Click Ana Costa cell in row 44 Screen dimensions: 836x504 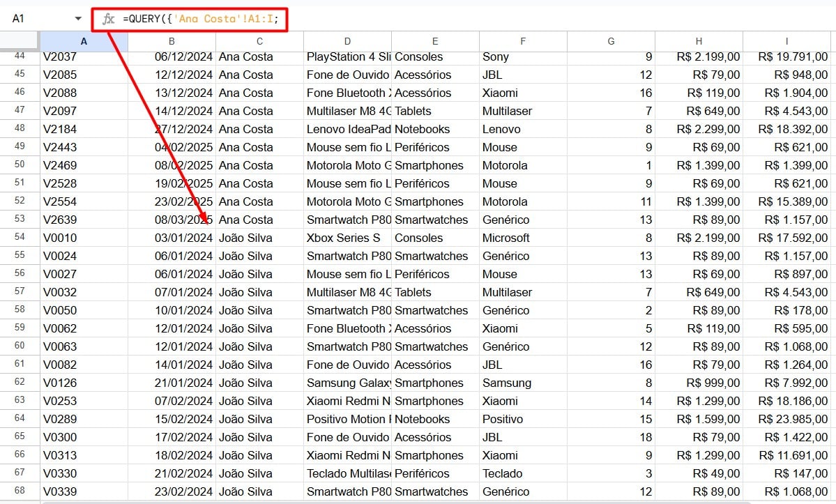tap(259, 56)
